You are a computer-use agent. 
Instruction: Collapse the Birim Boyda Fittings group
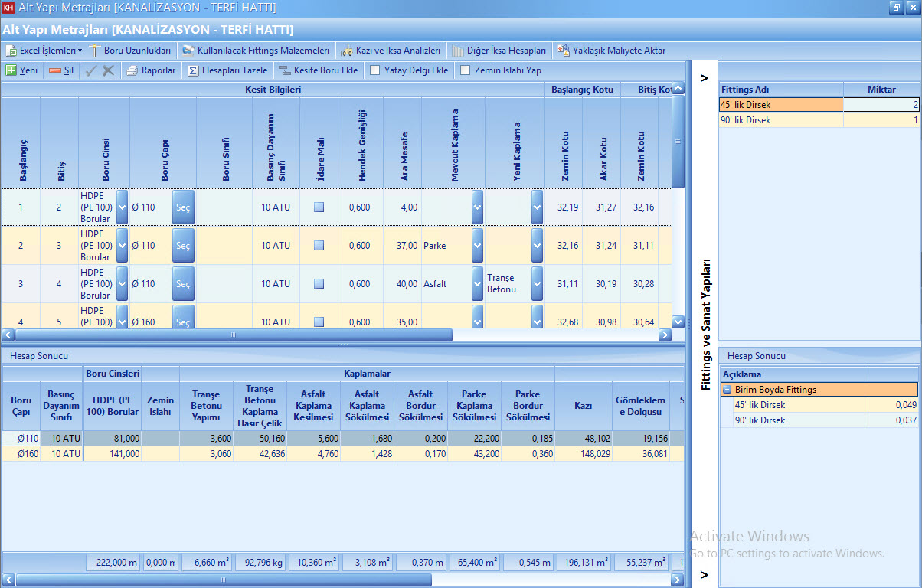[x=727, y=390]
